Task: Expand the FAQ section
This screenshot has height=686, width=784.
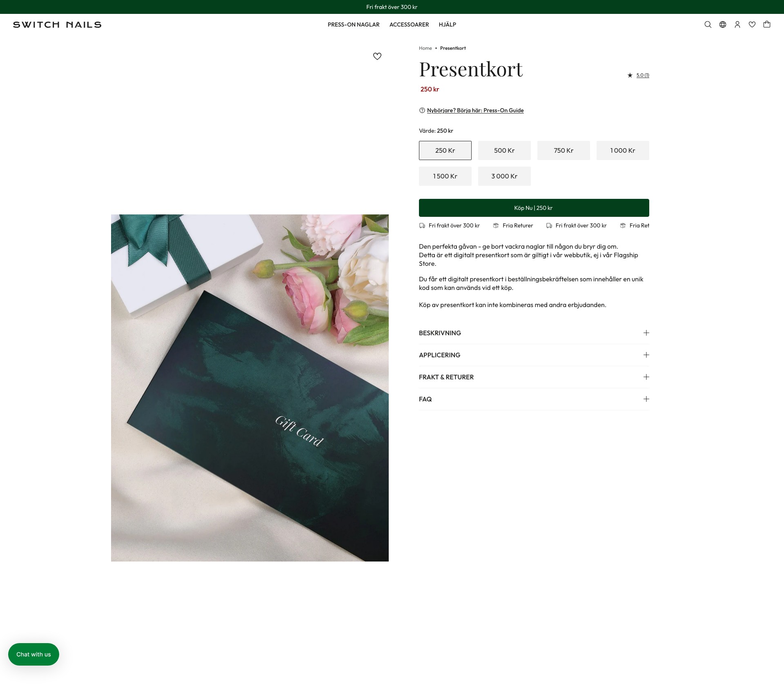Action: tap(534, 399)
